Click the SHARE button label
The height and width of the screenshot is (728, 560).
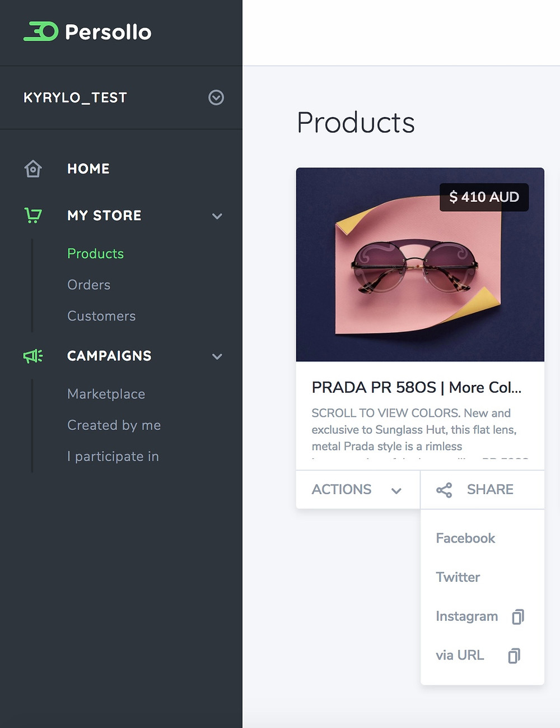click(490, 489)
